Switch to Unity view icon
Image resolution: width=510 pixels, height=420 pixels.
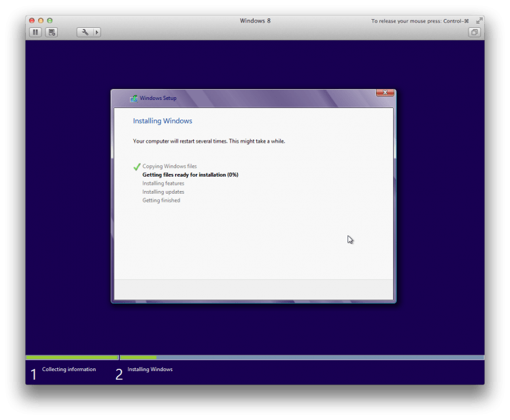[x=474, y=32]
